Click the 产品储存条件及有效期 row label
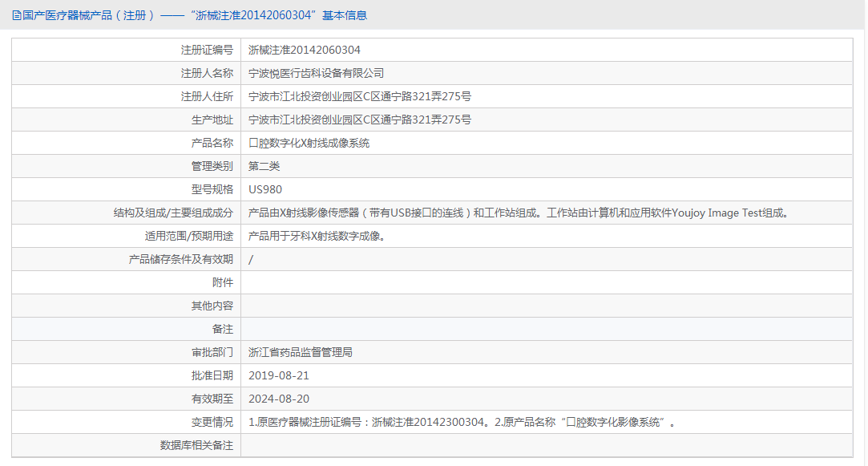Viewport: 868px width, 466px height. [x=181, y=259]
